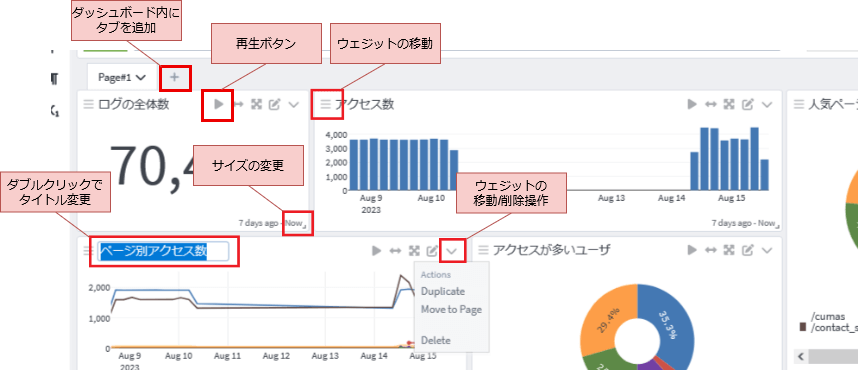Click the /contact_s legend color swatch
The height and width of the screenshot is (371, 859).
point(803,328)
